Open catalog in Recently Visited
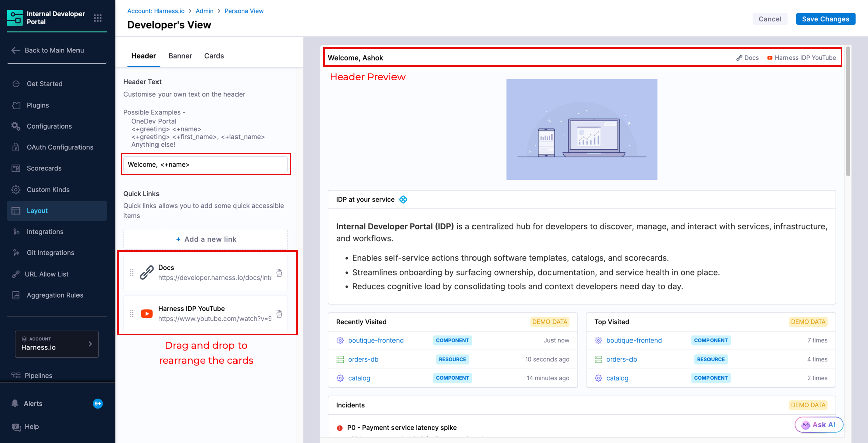 coord(359,378)
